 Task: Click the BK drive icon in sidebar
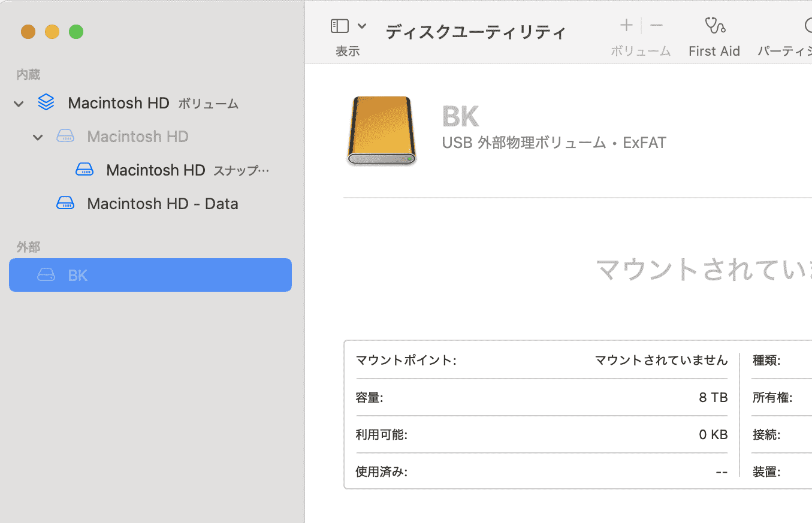(x=46, y=276)
